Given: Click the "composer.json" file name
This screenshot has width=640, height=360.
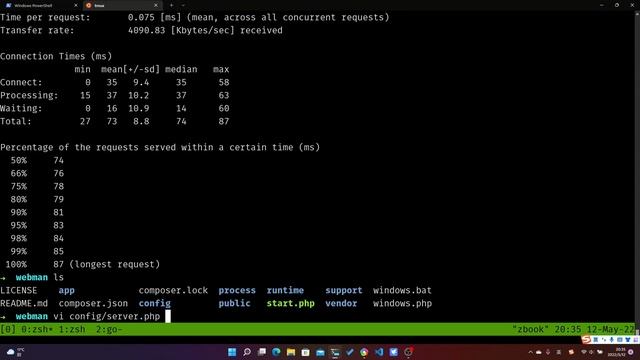Looking at the screenshot, I should click(x=93, y=303).
